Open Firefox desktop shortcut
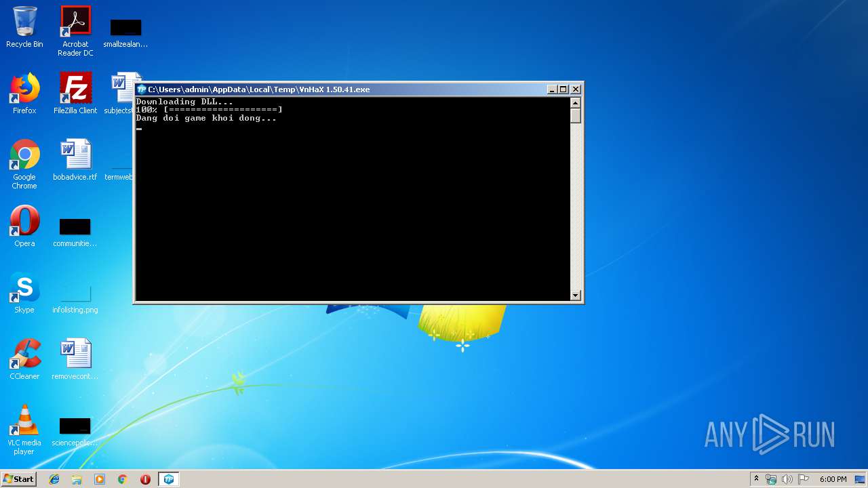This screenshot has height=488, width=868. coord(24,94)
